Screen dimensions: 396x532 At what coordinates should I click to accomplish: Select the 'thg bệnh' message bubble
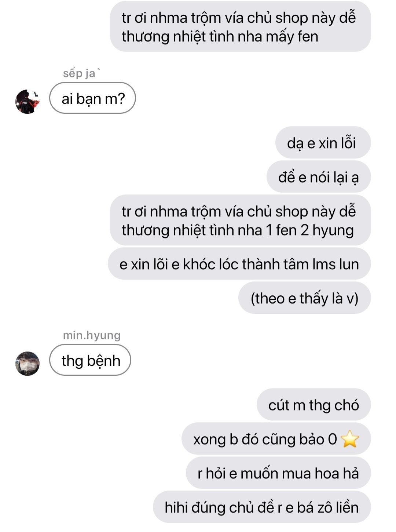coord(90,360)
